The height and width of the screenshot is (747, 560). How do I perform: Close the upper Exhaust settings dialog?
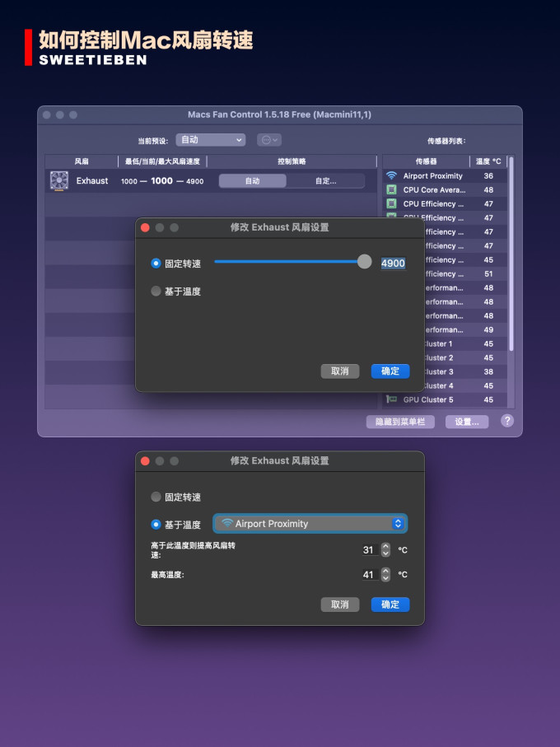145,227
